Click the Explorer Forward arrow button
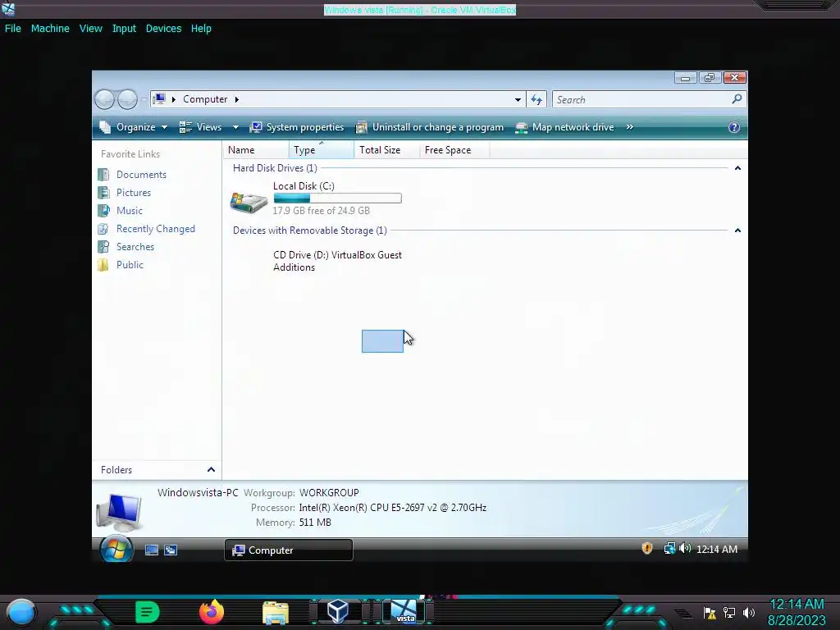Viewport: 840px width, 630px height. [x=127, y=99]
